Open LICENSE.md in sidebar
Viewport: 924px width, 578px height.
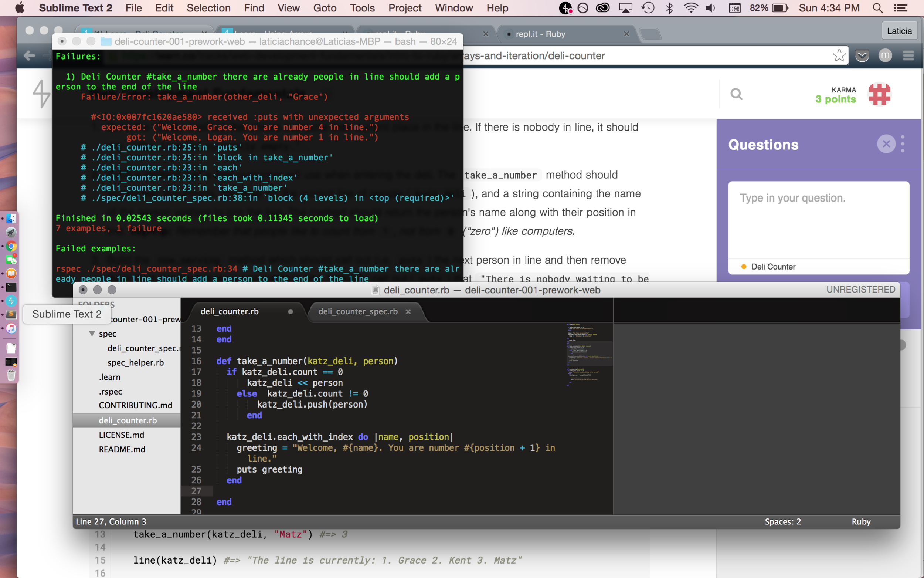pos(122,435)
